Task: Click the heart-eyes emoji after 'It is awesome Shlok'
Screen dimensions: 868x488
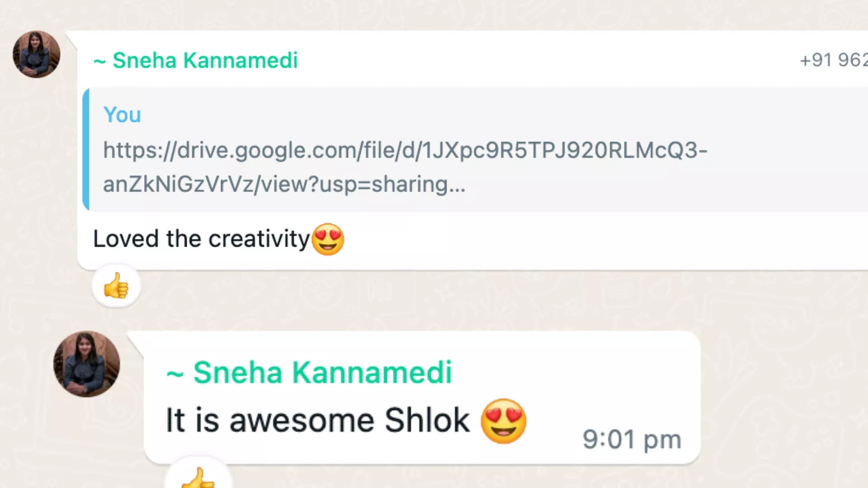Action: (503, 421)
